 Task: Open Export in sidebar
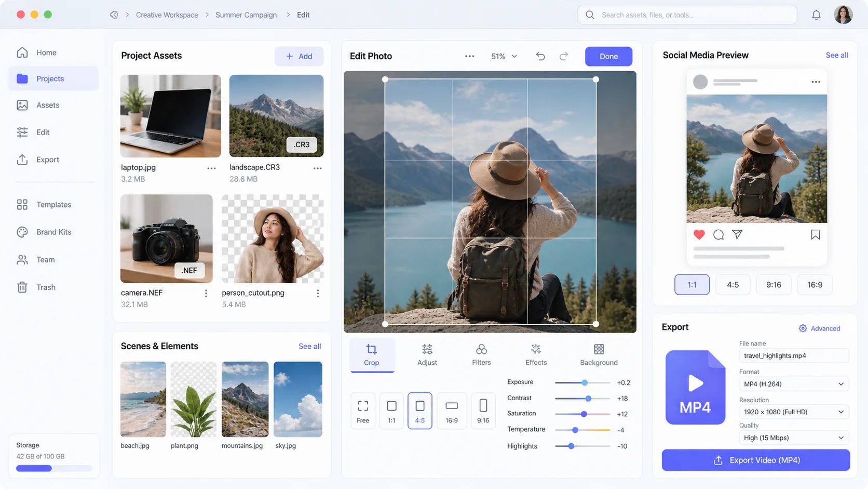53,160
